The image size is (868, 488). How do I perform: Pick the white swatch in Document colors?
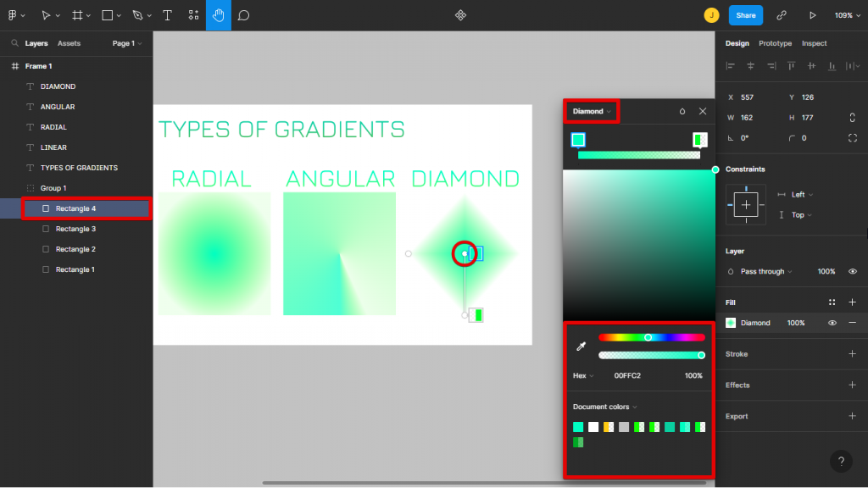coord(592,426)
